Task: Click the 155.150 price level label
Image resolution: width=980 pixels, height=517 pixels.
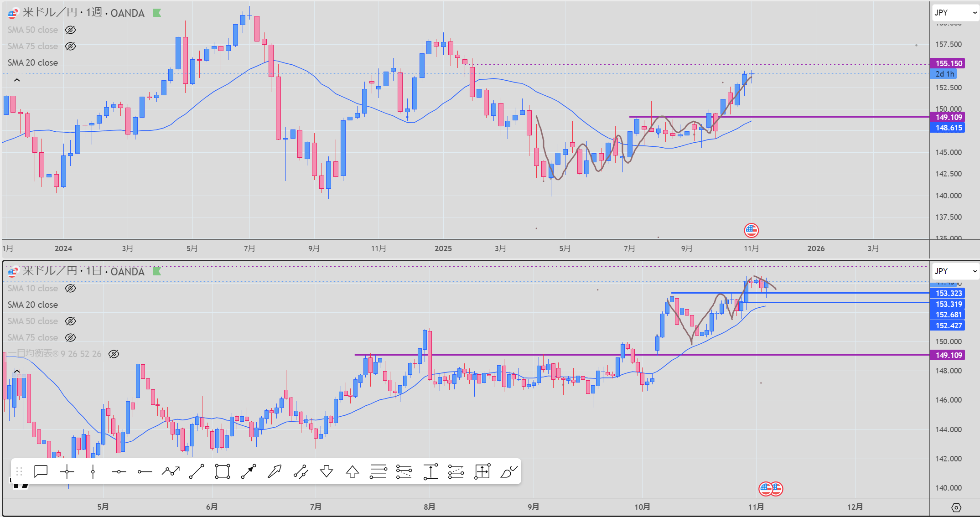Action: 949,63
